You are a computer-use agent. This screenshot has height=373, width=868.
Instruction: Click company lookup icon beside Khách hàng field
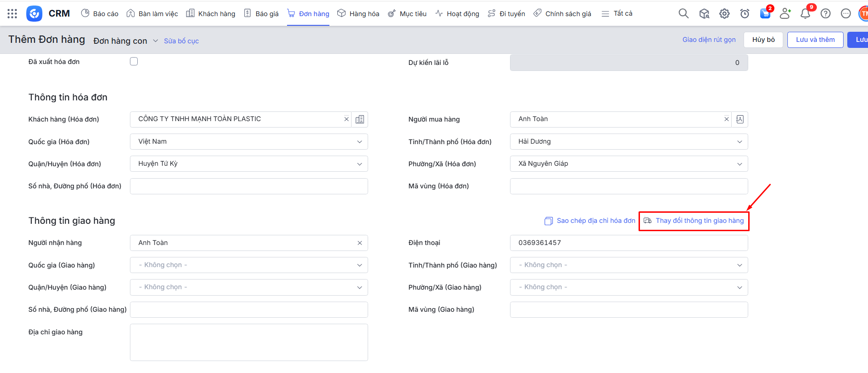(360, 119)
